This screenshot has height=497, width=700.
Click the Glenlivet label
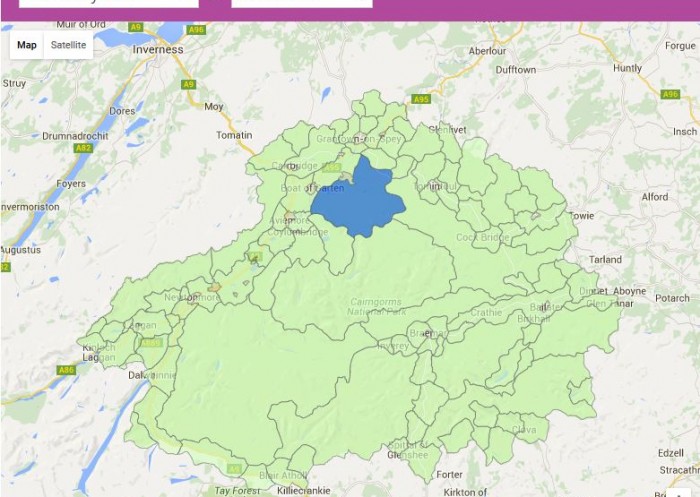tap(447, 130)
